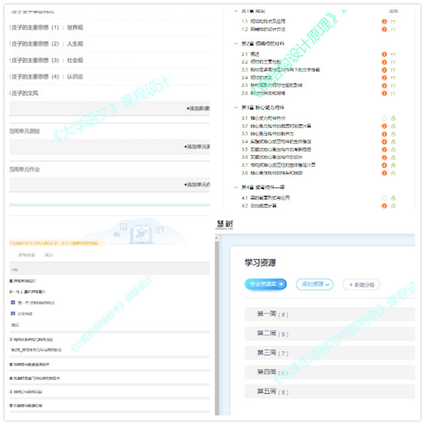Open the 第一周 (8) resource group
This screenshot has width=425, height=425.
point(330,314)
